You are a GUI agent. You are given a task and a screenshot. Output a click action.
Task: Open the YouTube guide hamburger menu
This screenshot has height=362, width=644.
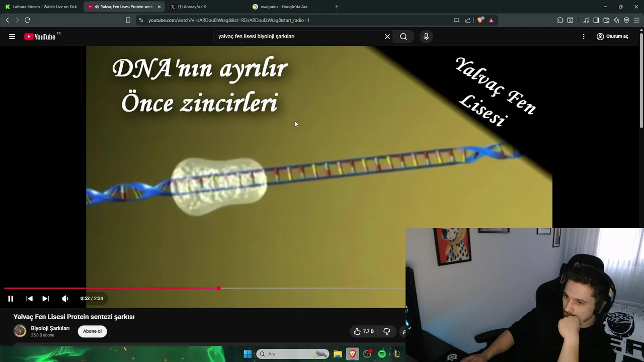coord(12,37)
